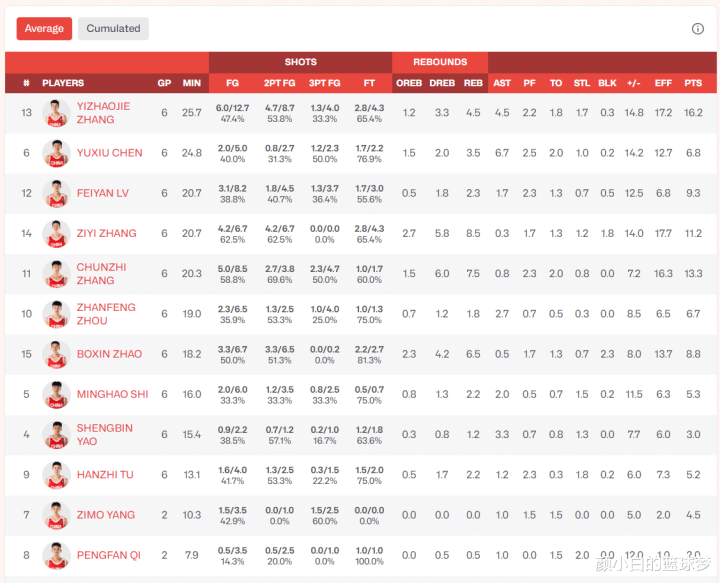Click Minghao Shi's headshot photo

(x=56, y=395)
